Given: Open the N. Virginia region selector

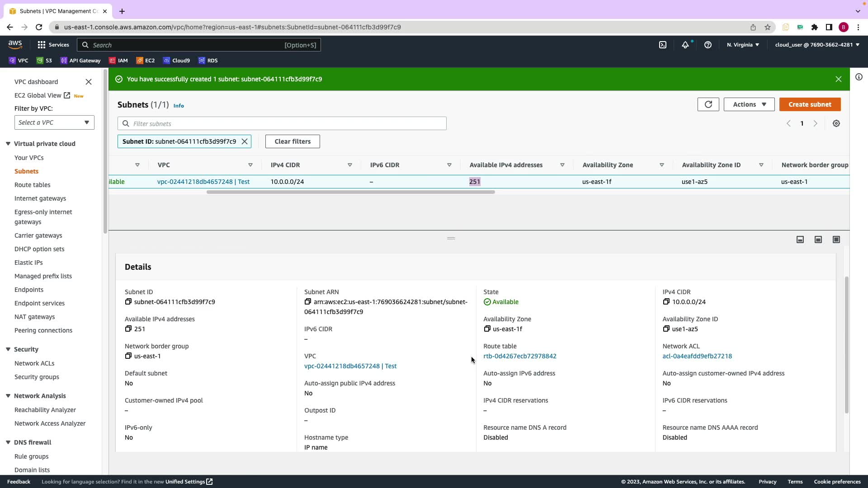Looking at the screenshot, I should coord(743,45).
